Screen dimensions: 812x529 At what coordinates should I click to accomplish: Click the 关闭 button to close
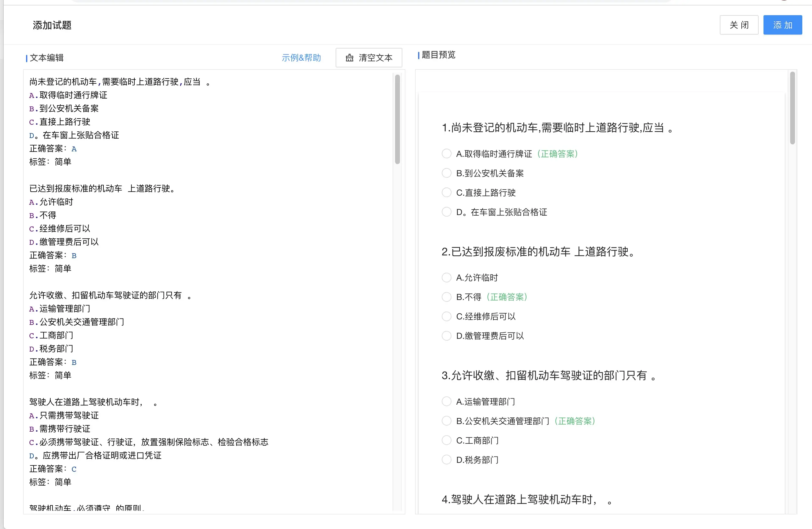pyautogui.click(x=739, y=25)
